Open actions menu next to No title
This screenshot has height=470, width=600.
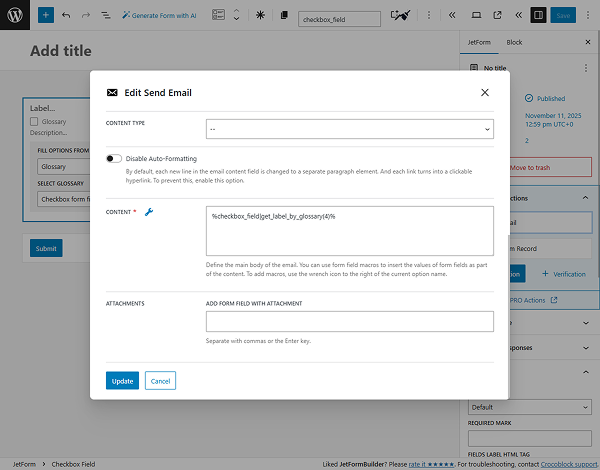coord(585,68)
